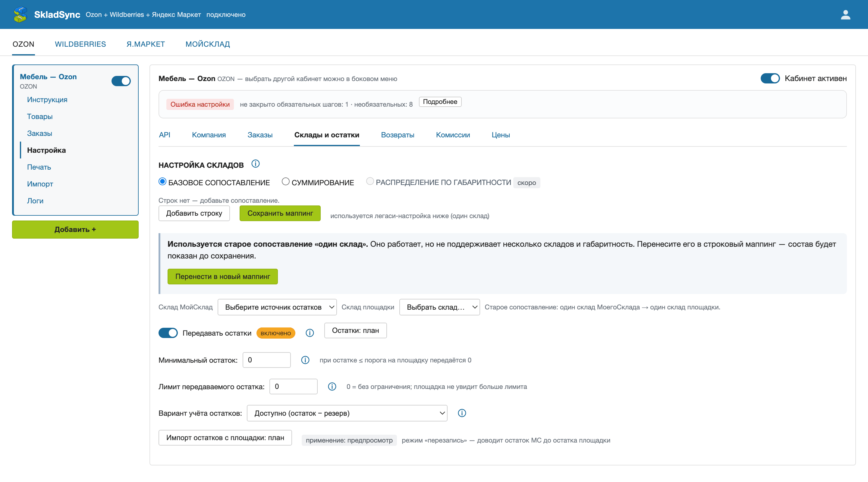Click the применение: предпросмотр badge
The width and height of the screenshot is (868, 482).
click(349, 440)
